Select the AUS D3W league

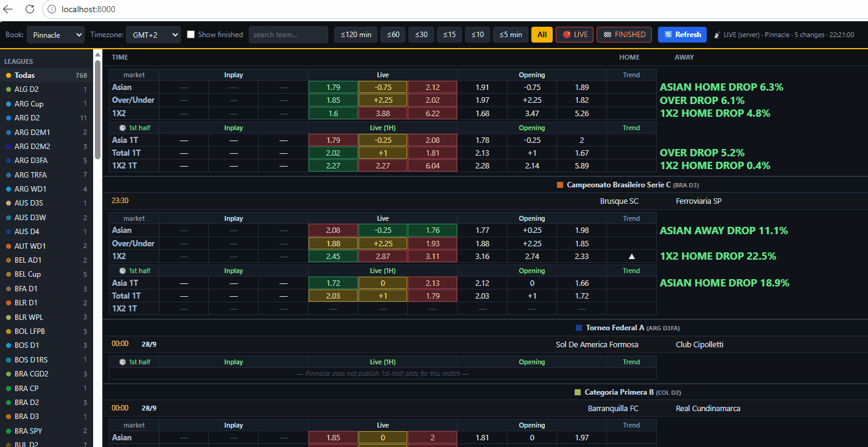tap(47, 218)
